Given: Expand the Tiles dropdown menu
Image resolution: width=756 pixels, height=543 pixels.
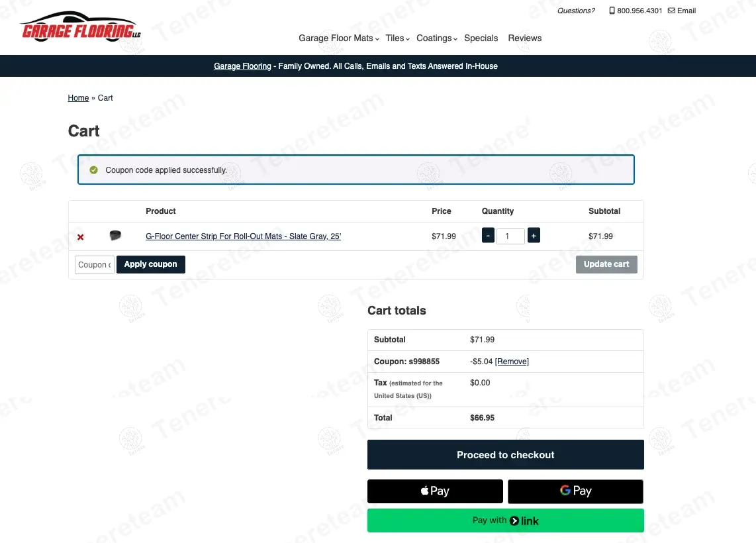Looking at the screenshot, I should tap(397, 38).
